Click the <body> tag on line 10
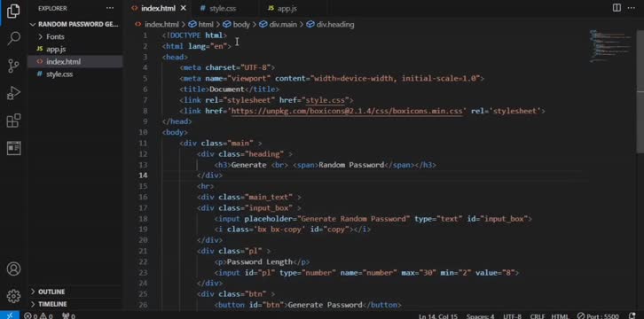Screen dimensions: 644x319 click(175, 132)
